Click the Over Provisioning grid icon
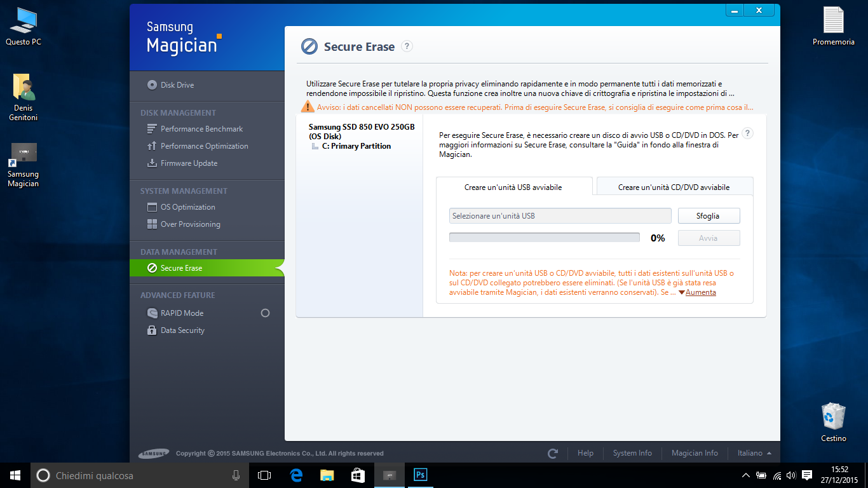The image size is (868, 488). pos(152,224)
